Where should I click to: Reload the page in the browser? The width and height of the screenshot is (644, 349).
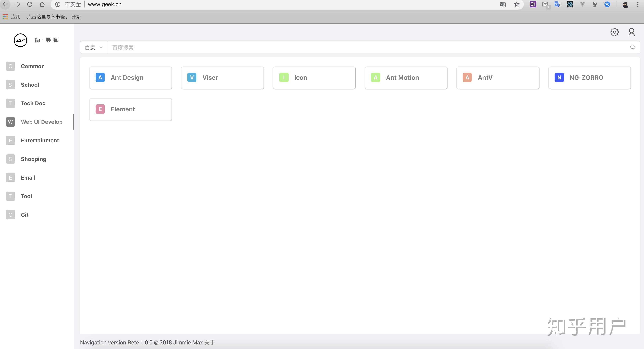tap(30, 4)
